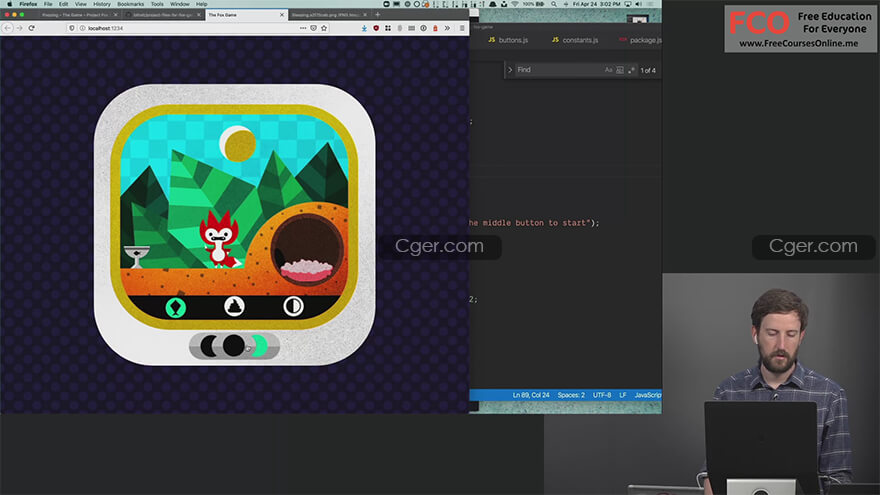Viewport: 880px width, 495px height.
Task: Open Spotlight search in the menu bar
Action: [554, 4]
